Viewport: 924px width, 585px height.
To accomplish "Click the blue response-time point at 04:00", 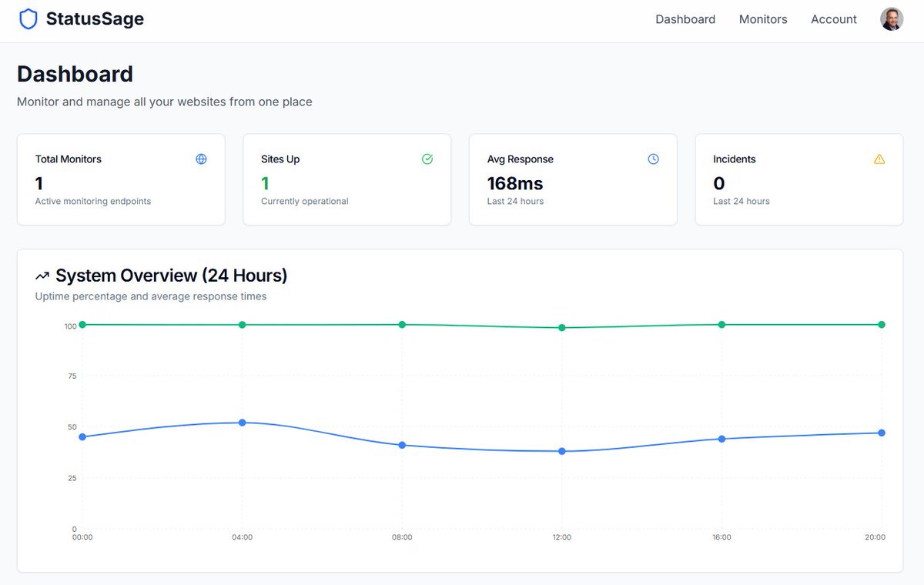I will coord(242,422).
